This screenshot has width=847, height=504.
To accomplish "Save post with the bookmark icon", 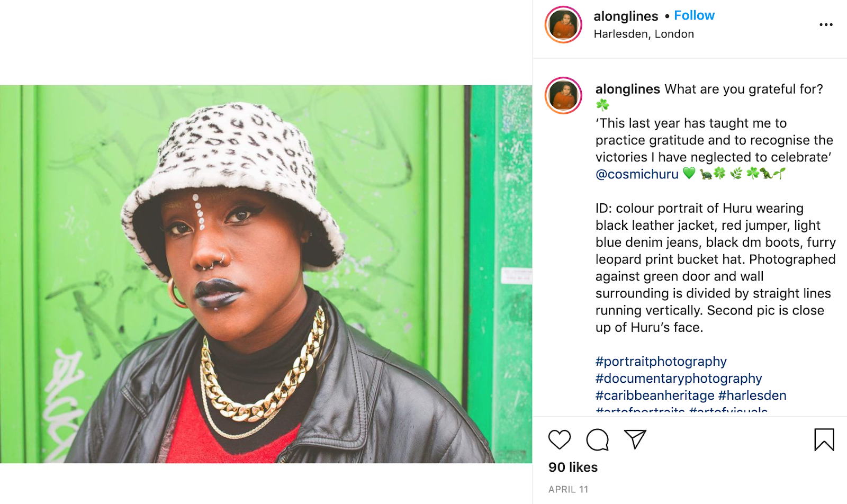I will (824, 439).
